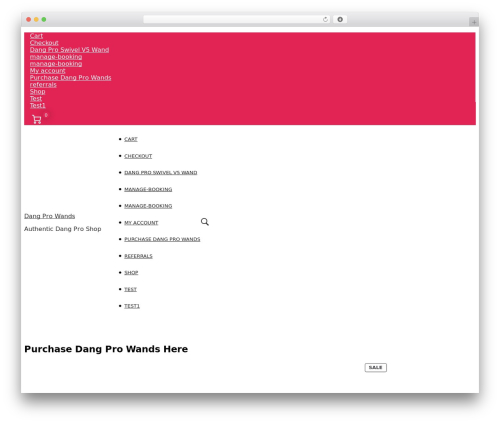Select PURCHASE DANG PRO WANDS menu item
The width and height of the screenshot is (500, 423).
point(162,239)
